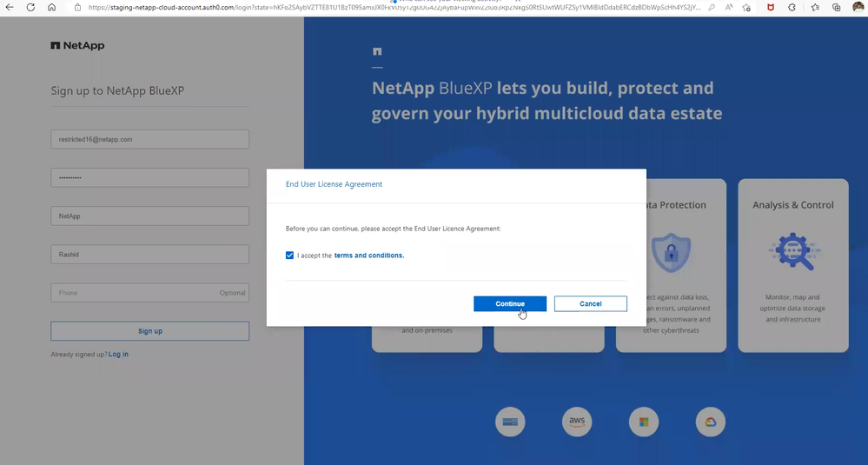Click the NetApp logo in sign-up panel
This screenshot has width=868, height=465.
[x=77, y=46]
